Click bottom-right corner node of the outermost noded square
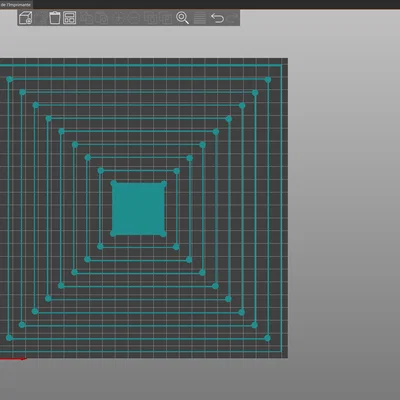This screenshot has width=400, height=400. pos(267,338)
